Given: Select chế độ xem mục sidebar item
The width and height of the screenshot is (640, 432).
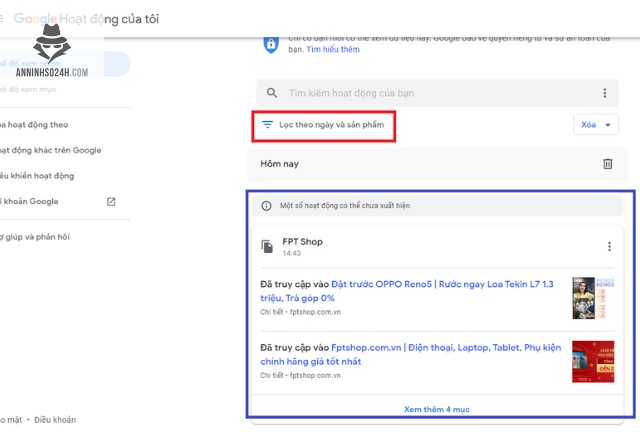Looking at the screenshot, I should click(x=28, y=89).
